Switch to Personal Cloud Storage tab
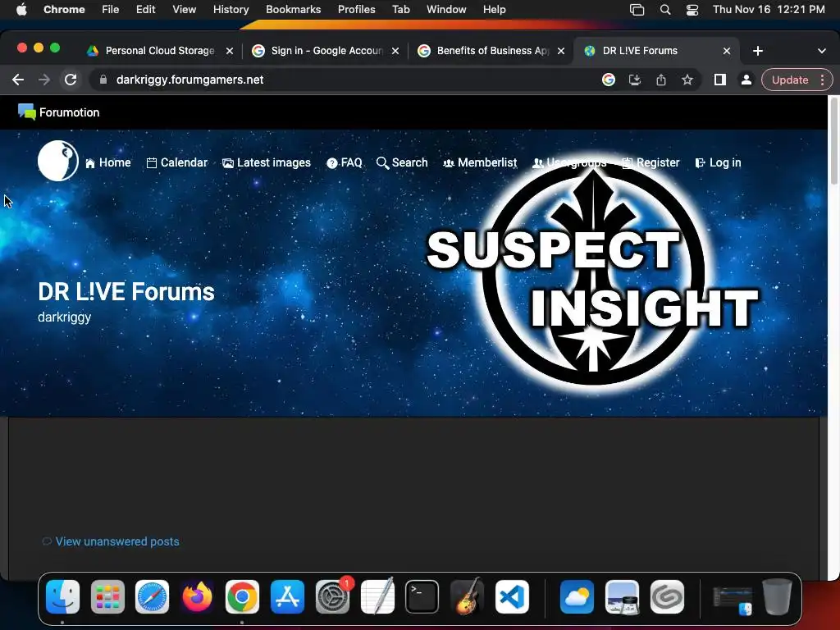 160,51
